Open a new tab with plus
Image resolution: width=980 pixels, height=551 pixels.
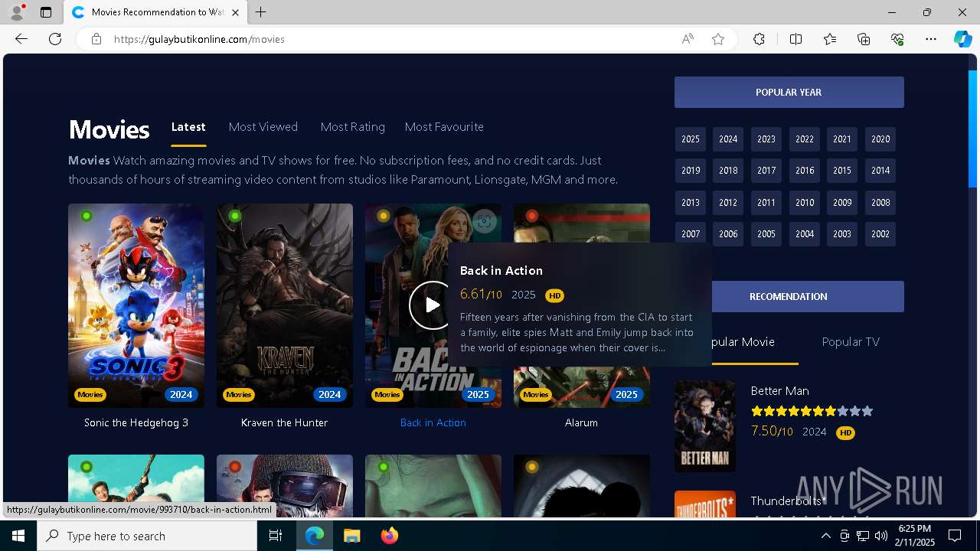pyautogui.click(x=261, y=12)
